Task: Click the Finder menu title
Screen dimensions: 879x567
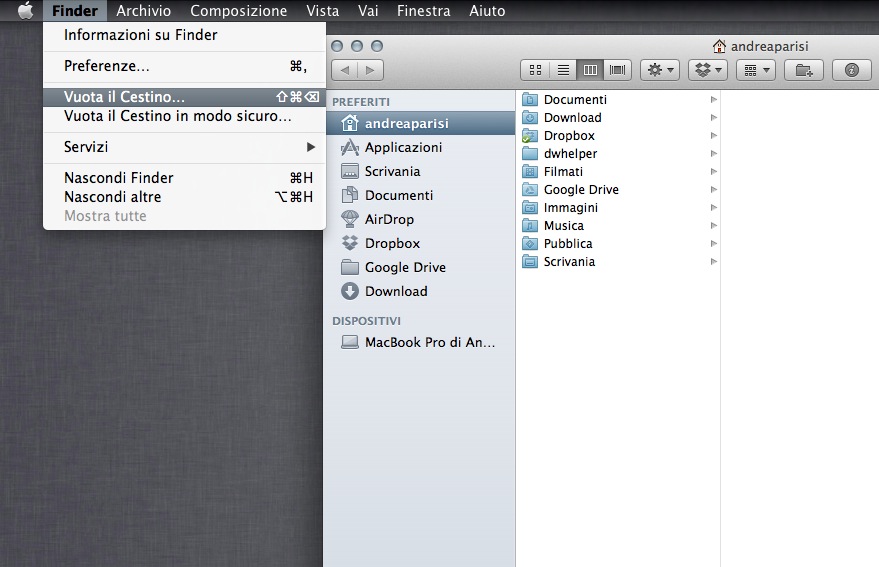Action: click(75, 11)
